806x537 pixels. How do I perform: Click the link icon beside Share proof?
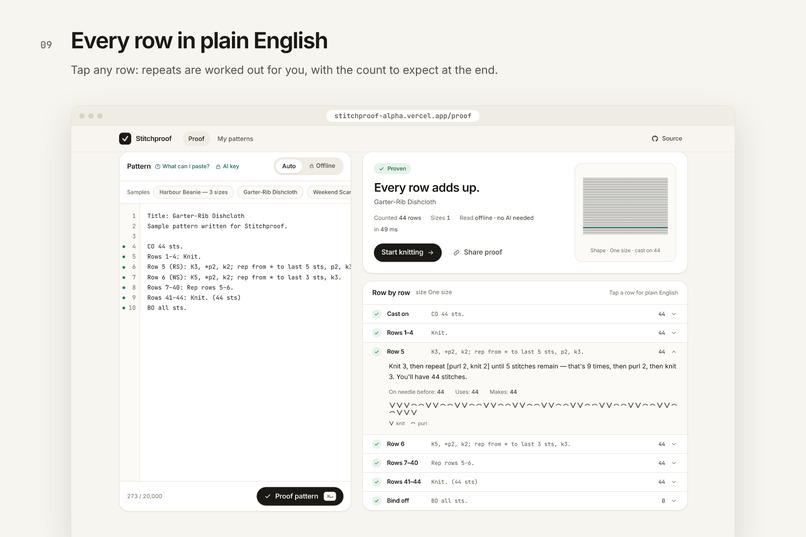456,252
